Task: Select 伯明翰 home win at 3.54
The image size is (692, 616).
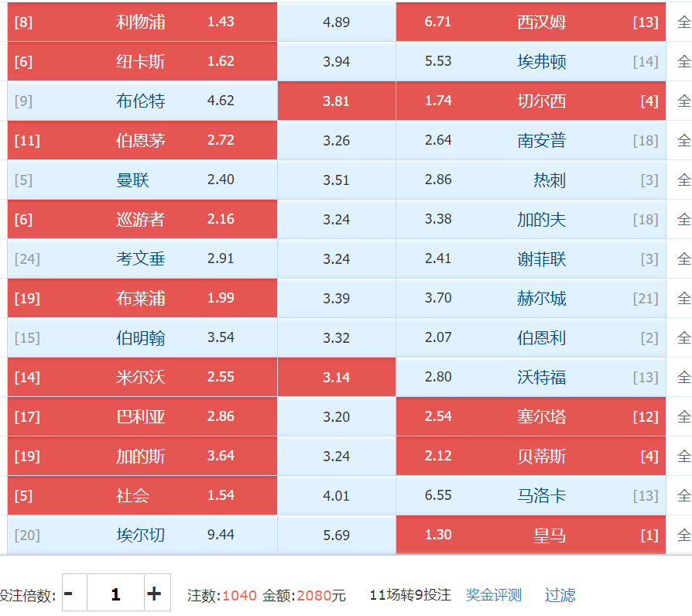Action: (142, 337)
